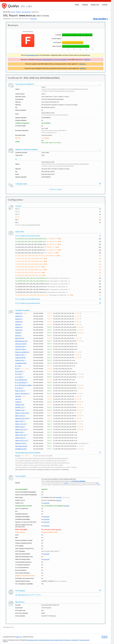Open the ROBOT vulnerability link in red banner
This screenshot has width=114, height=644.
click(53, 60)
